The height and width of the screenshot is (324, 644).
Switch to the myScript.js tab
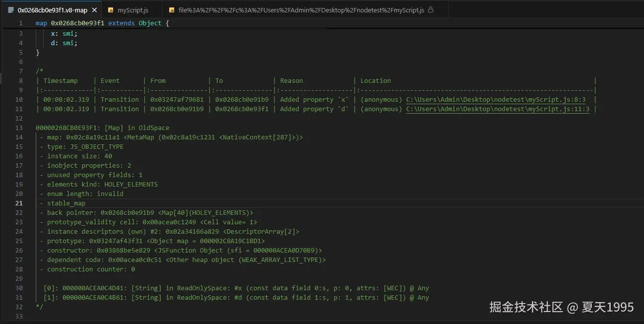[x=132, y=10]
